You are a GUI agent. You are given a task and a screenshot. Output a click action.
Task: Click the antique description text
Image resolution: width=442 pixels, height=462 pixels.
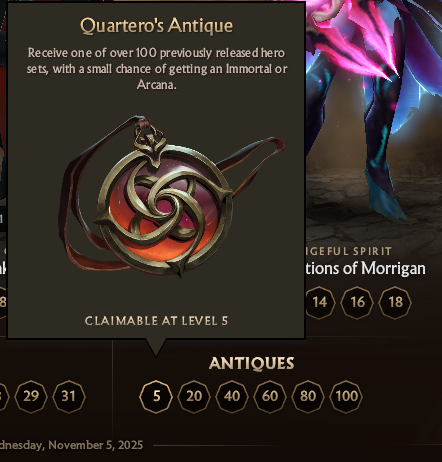coord(157,69)
